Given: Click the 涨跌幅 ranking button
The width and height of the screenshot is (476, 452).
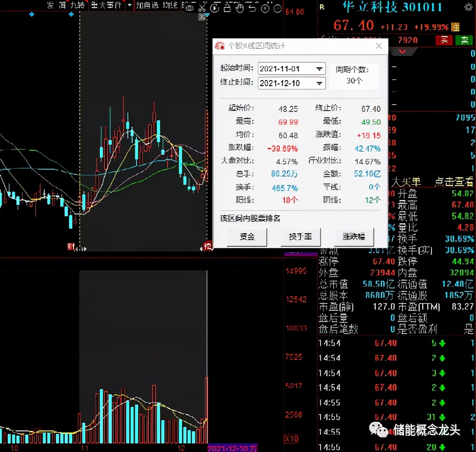Looking at the screenshot, I should point(354,237).
